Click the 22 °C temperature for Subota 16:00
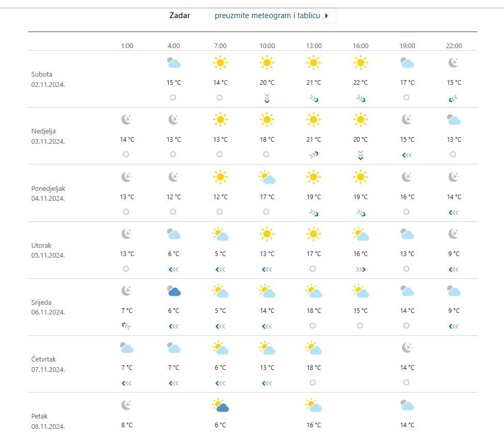Viewport: 504px width, 434px height. point(361,83)
